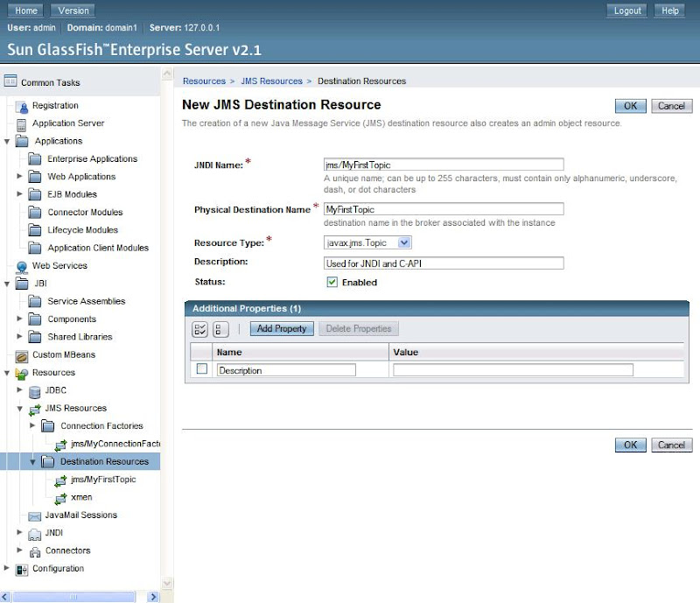Image resolution: width=700 pixels, height=603 pixels.
Task: Click the property Name field containing Description
Action: pyautogui.click(x=286, y=370)
